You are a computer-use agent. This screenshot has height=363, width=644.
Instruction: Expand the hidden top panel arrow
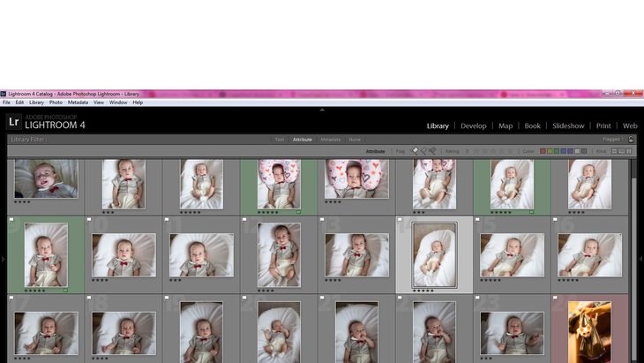click(322, 110)
